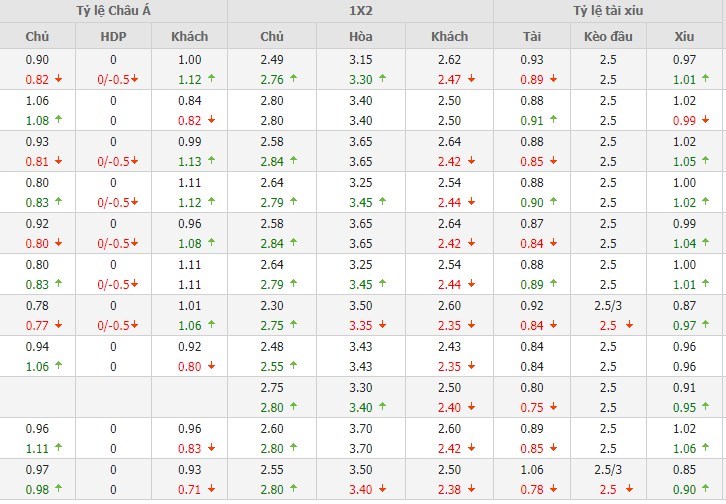Viewport: 726px width, 504px height.
Task: Click the red arrow next to 0.77
Action: (58, 325)
